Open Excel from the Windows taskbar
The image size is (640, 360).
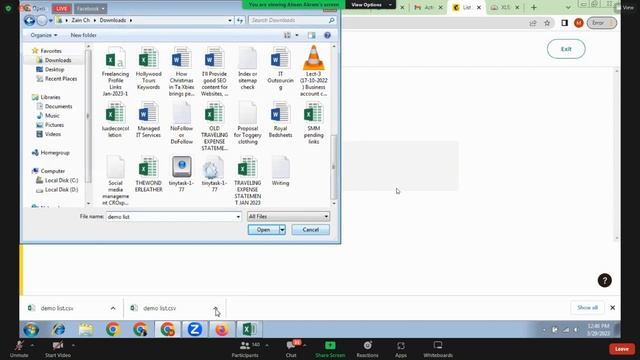249,329
